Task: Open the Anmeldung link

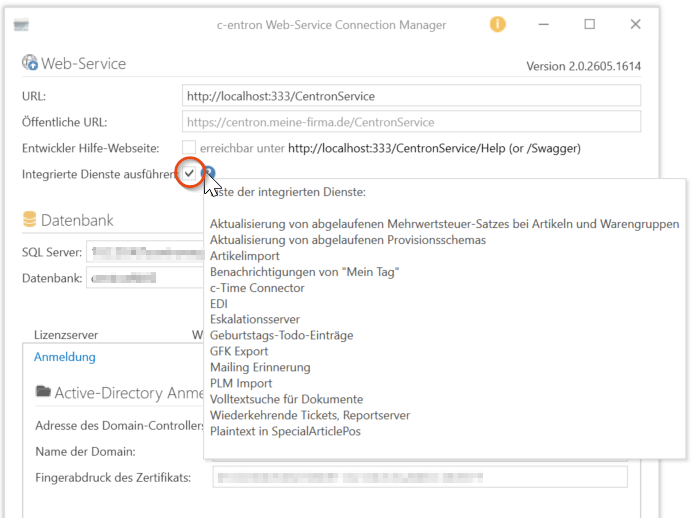Action: coord(65,357)
